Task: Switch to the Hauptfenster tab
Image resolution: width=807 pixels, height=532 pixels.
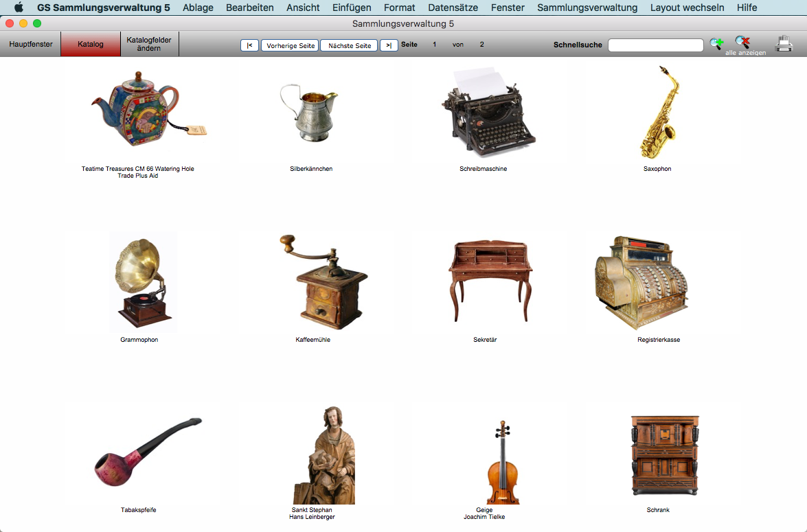Action: click(31, 44)
